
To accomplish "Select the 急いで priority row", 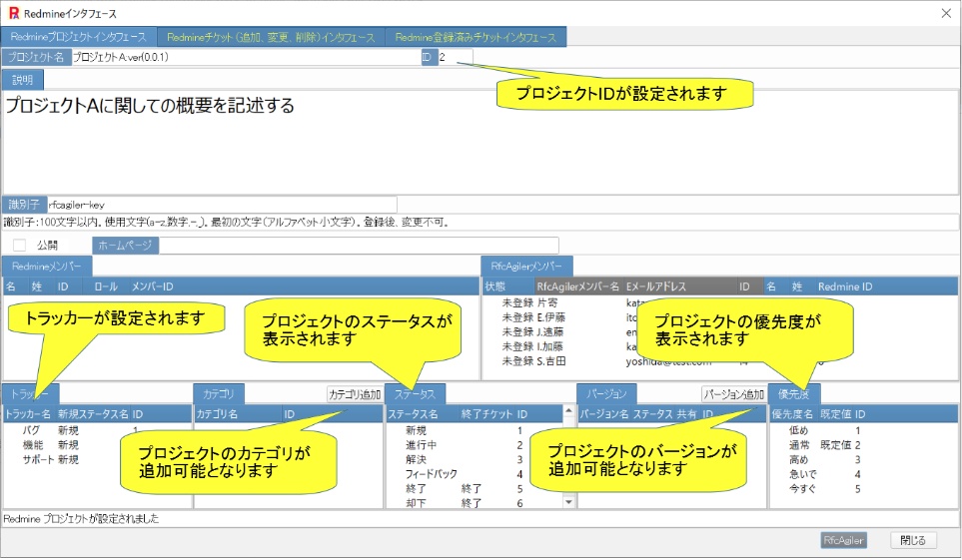I will pos(863,474).
